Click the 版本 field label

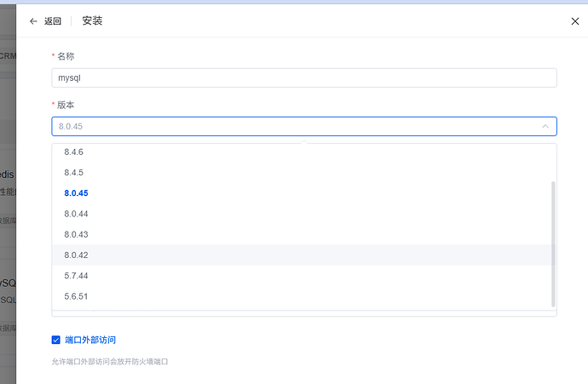click(66, 105)
